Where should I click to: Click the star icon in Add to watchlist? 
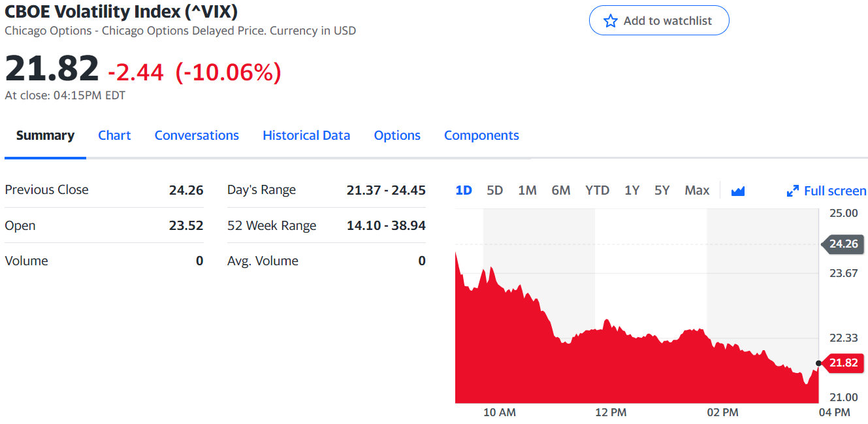click(611, 21)
